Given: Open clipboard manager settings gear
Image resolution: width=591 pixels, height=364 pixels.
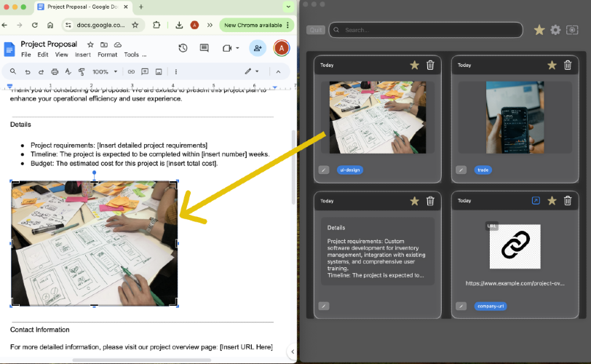Looking at the screenshot, I should pyautogui.click(x=555, y=30).
